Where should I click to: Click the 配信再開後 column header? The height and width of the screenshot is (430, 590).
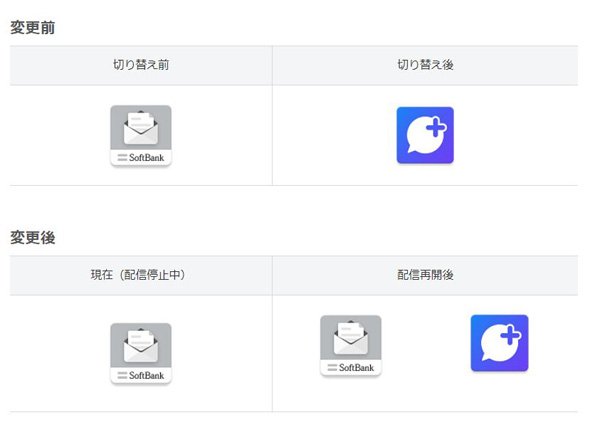pos(426,275)
